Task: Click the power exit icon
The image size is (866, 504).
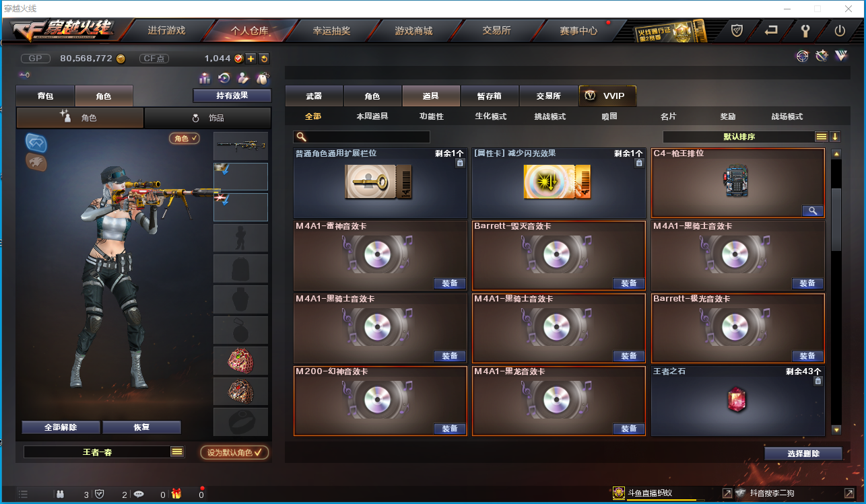Action: (x=840, y=30)
